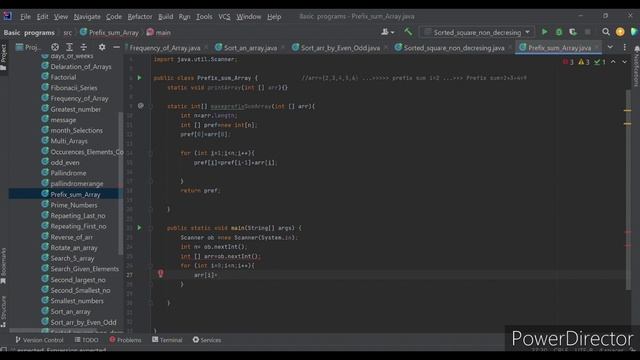Click the orange IDE updates icon

620,32
